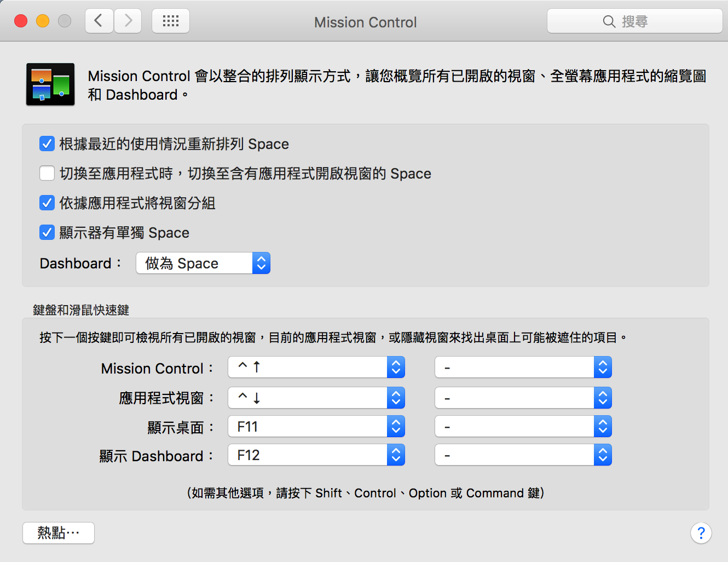The width and height of the screenshot is (728, 562).
Task: Open the Mission Control keyboard shortcut dropdown
Action: [316, 368]
